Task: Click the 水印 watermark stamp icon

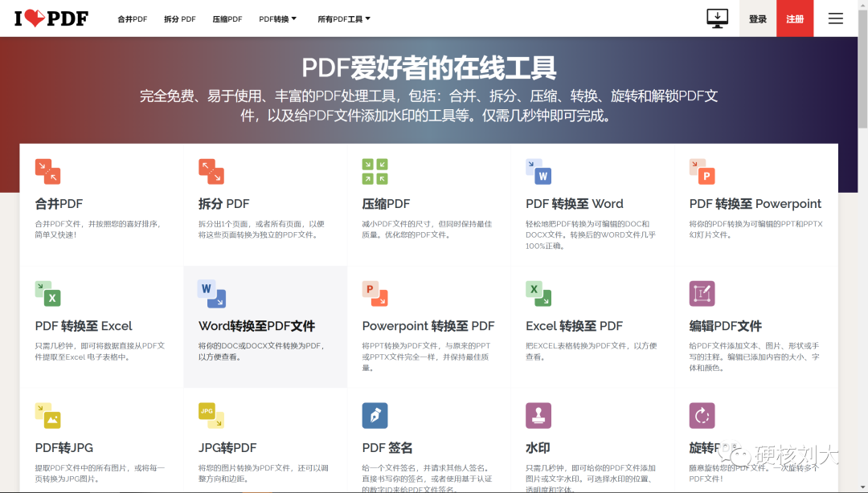Action: (x=538, y=416)
